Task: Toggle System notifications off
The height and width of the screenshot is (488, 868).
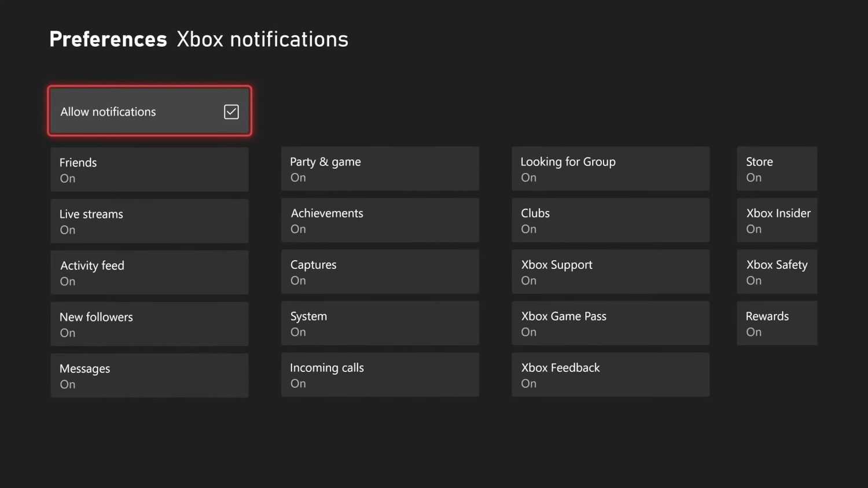Action: click(380, 323)
